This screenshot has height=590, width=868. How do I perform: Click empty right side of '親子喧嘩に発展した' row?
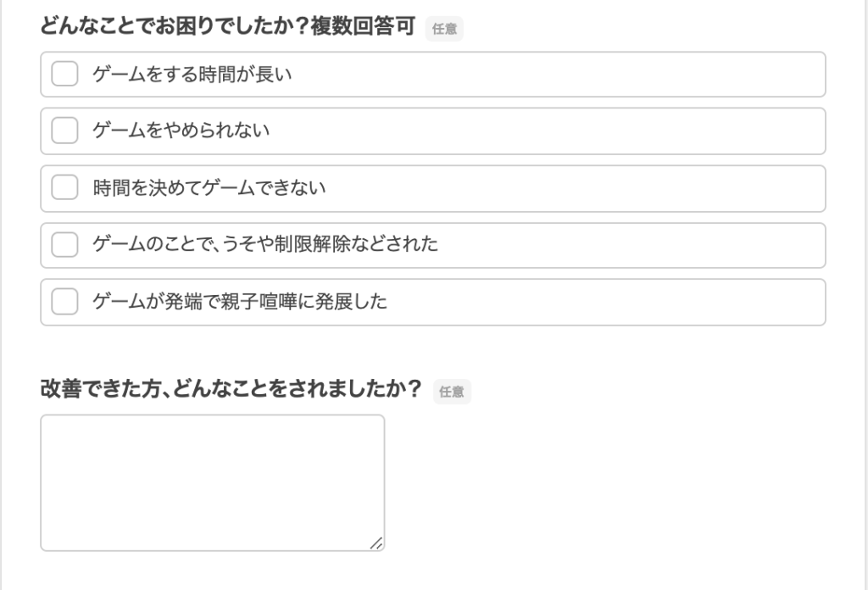click(x=609, y=302)
